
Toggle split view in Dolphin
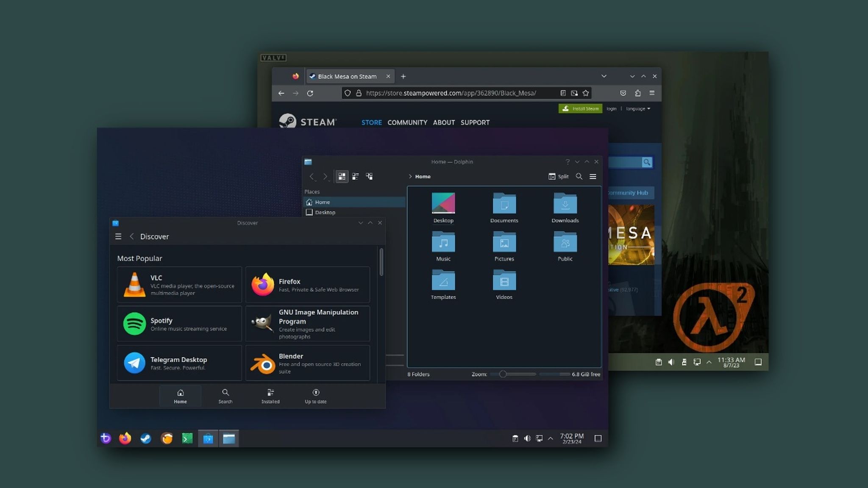[x=559, y=176]
